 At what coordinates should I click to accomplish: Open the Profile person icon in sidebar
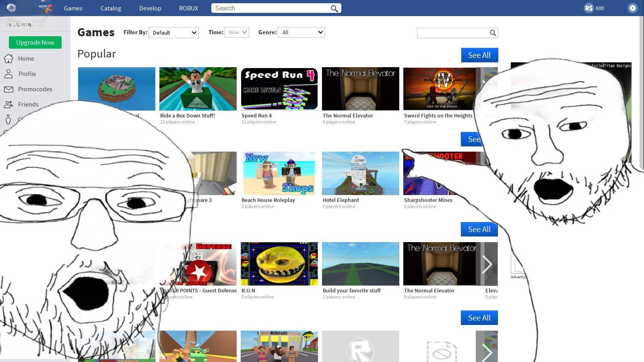[8, 74]
